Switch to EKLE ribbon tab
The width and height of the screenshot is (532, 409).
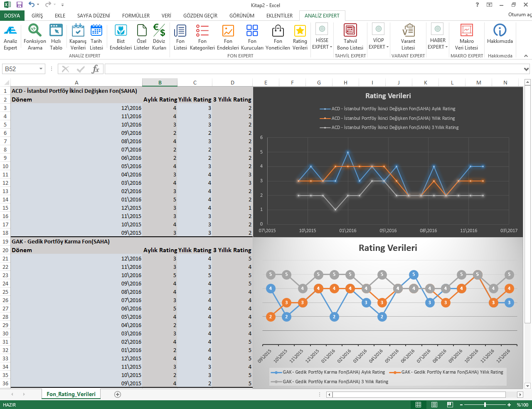60,16
